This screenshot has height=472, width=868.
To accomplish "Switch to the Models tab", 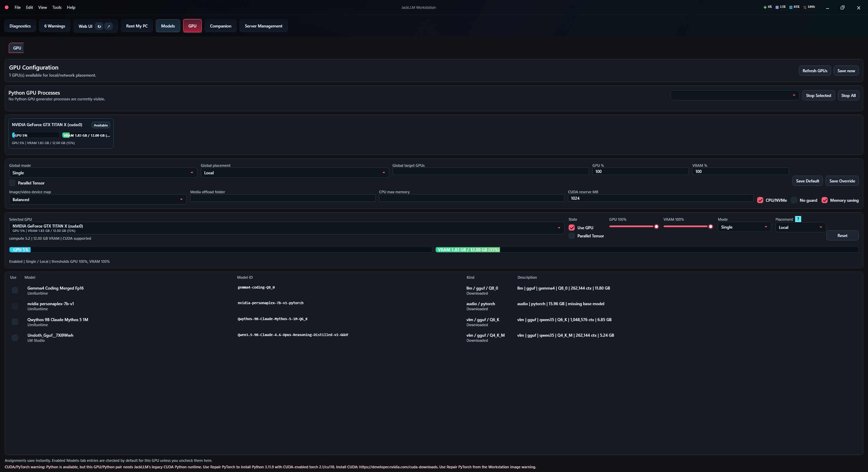I will pos(168,26).
